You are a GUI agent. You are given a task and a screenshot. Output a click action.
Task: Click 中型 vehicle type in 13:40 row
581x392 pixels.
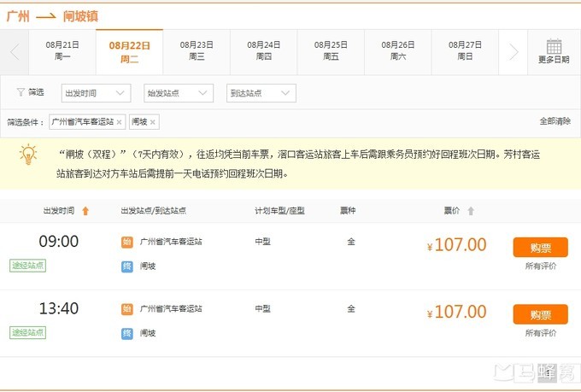pyautogui.click(x=262, y=308)
